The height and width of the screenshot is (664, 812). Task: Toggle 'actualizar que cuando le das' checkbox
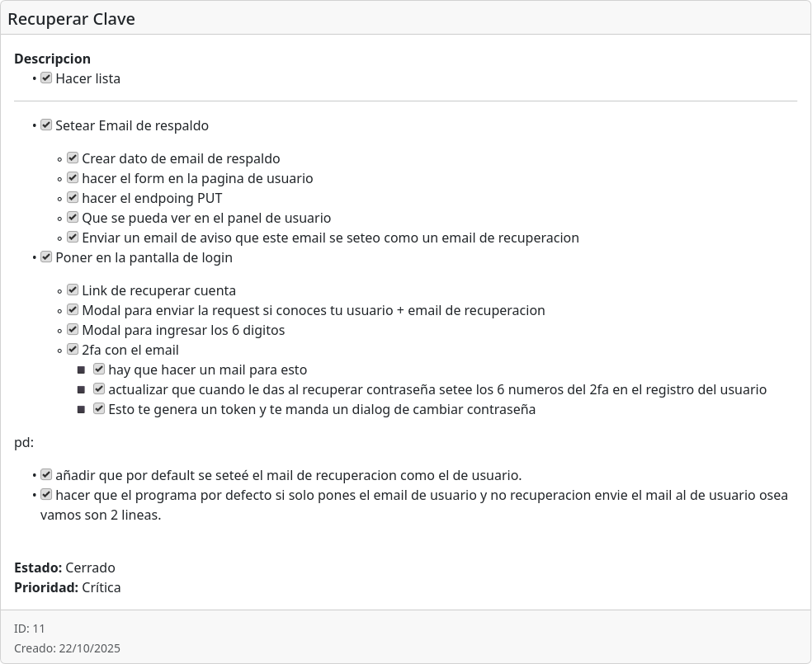click(100, 389)
